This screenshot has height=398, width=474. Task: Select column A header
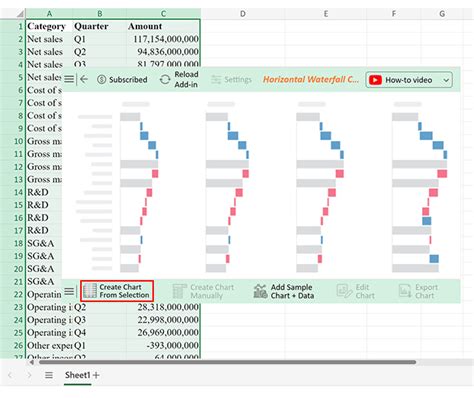coord(49,14)
